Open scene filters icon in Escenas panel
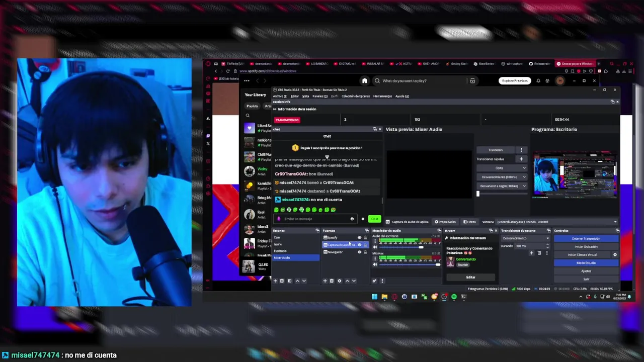644x362 pixels. point(289,281)
